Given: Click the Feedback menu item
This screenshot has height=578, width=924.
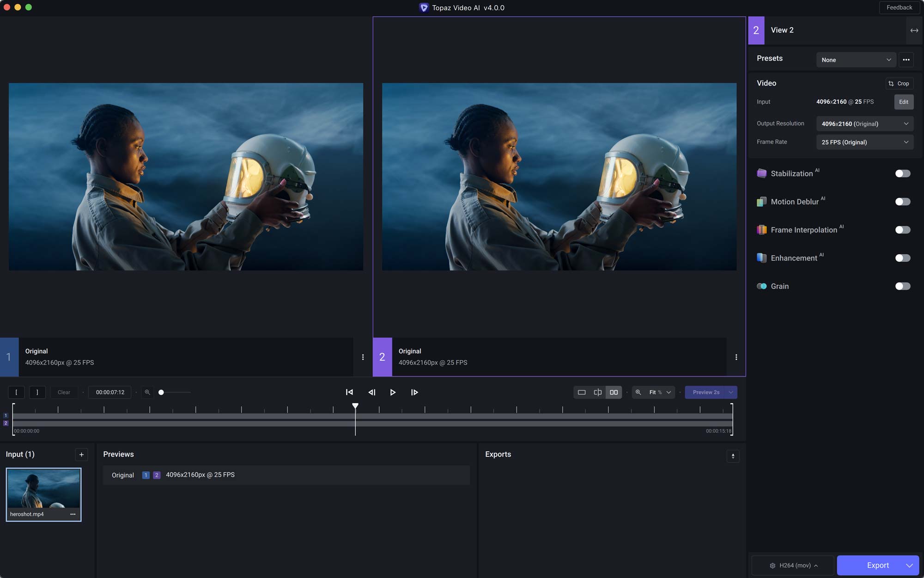Looking at the screenshot, I should click(x=898, y=7).
